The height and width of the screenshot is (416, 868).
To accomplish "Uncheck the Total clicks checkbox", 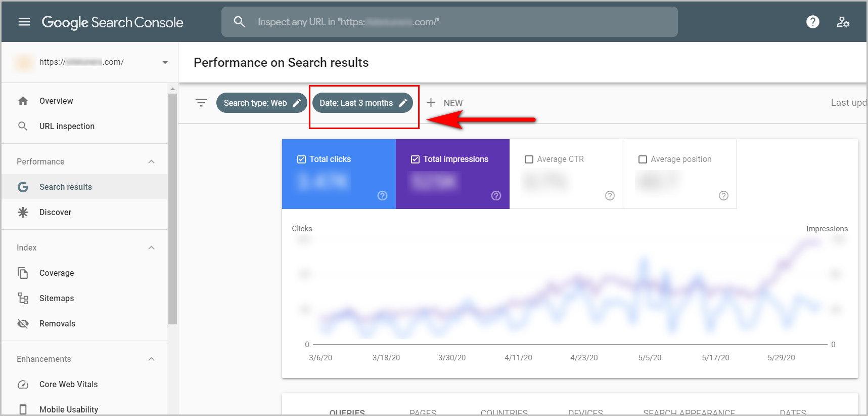I will [x=301, y=159].
